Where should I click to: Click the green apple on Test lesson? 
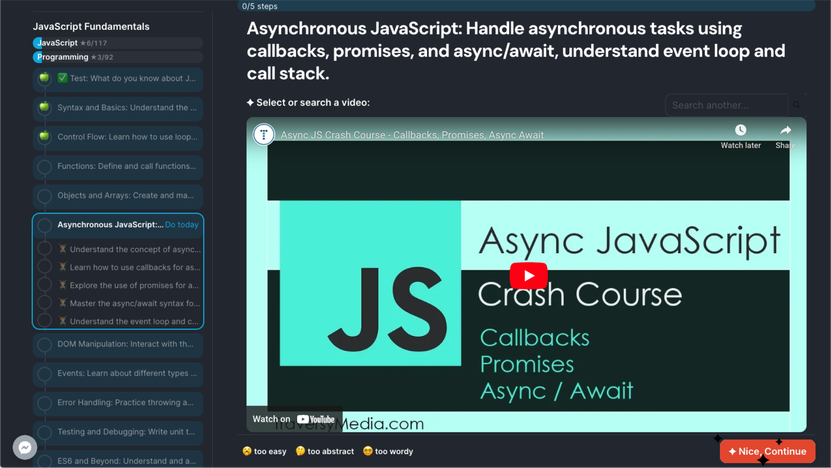click(45, 77)
